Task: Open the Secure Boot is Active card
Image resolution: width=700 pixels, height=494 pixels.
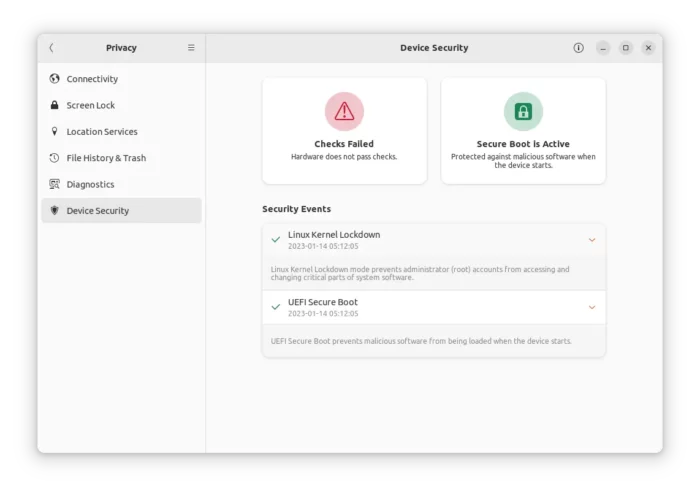Action: [x=523, y=131]
